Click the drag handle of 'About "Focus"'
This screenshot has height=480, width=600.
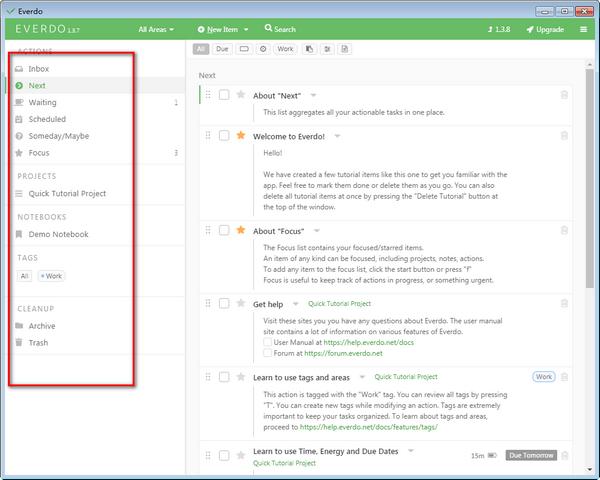coord(208,231)
